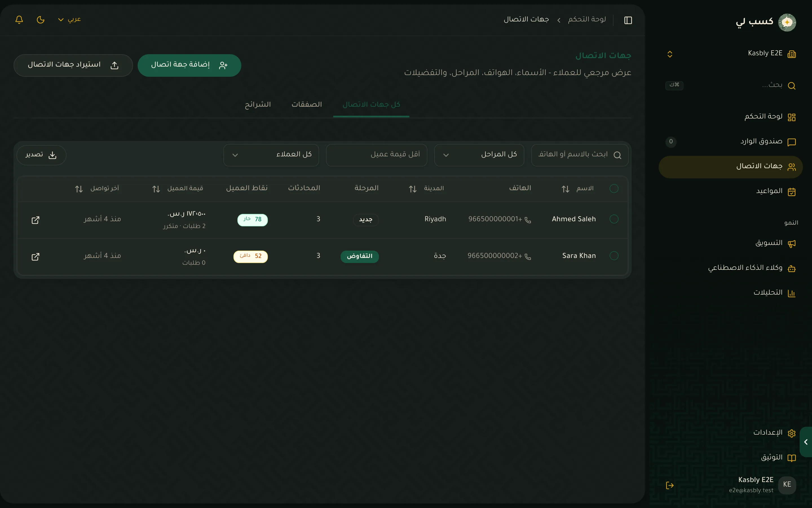Image resolution: width=812 pixels, height=508 pixels.
Task: Switch to الصفقات tab
Action: [307, 105]
